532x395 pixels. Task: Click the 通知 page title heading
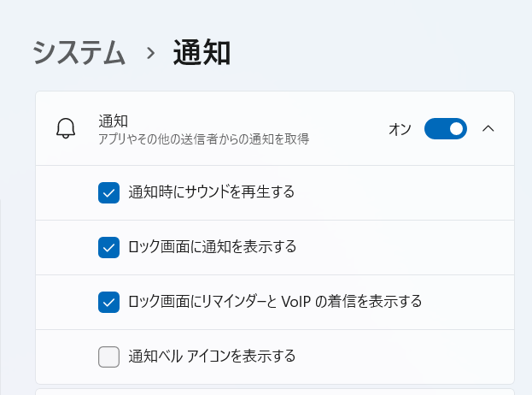(x=202, y=53)
